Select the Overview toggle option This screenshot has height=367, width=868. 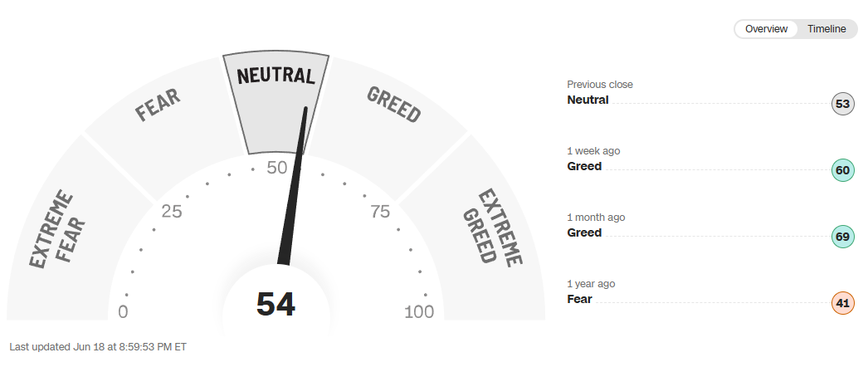click(766, 29)
